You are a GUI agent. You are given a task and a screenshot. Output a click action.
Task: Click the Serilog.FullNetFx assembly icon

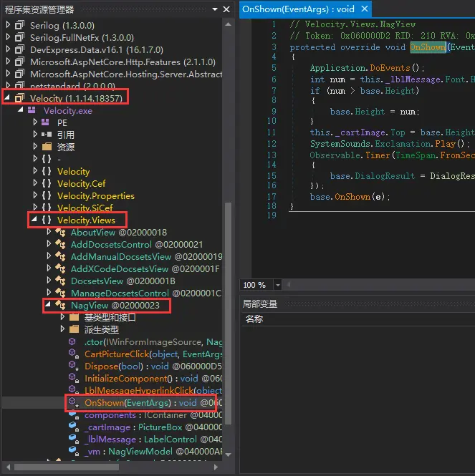pyautogui.click(x=19, y=37)
